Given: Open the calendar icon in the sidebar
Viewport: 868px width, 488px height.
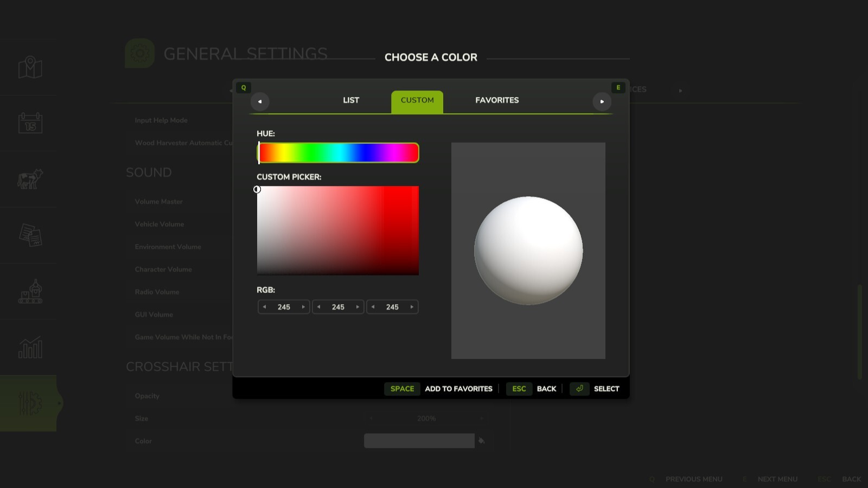Looking at the screenshot, I should click(29, 123).
